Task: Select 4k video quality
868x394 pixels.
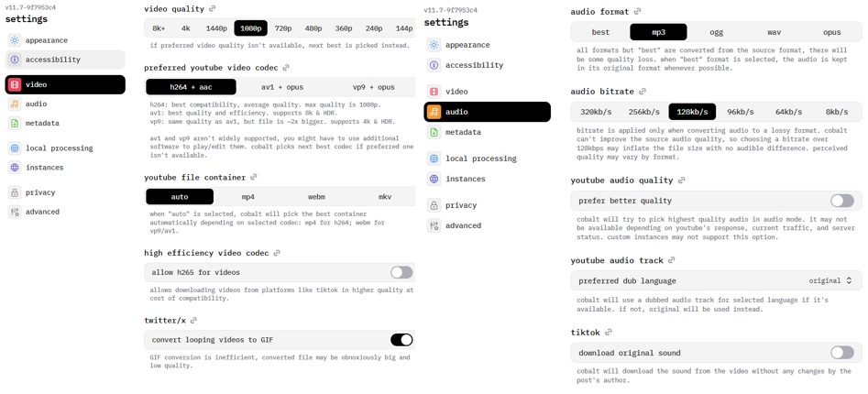Action: pyautogui.click(x=185, y=28)
